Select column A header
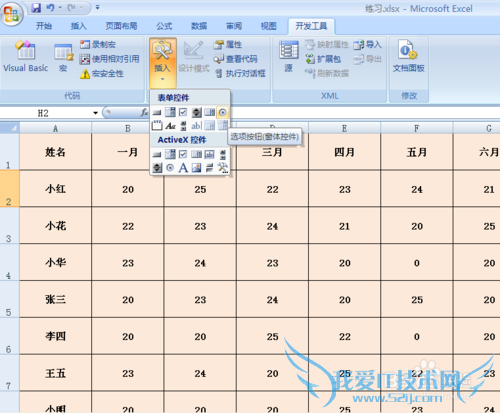This screenshot has width=500, height=413. point(55,128)
